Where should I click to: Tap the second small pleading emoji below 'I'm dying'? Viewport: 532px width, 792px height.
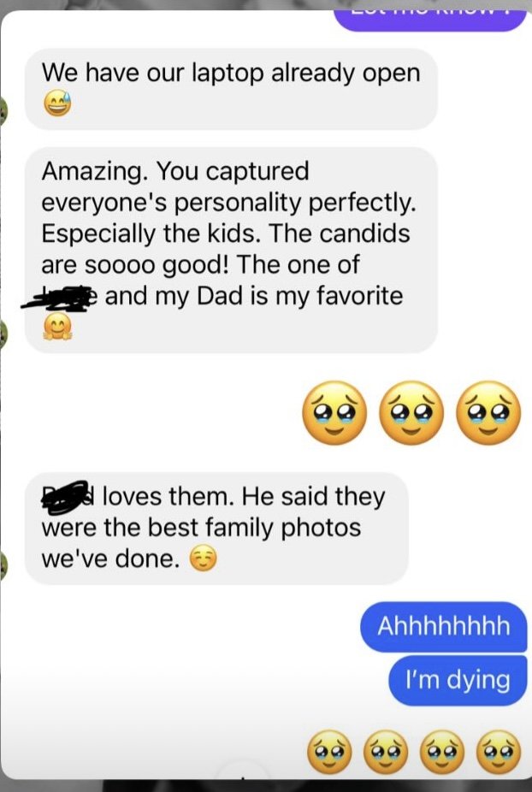click(x=386, y=752)
